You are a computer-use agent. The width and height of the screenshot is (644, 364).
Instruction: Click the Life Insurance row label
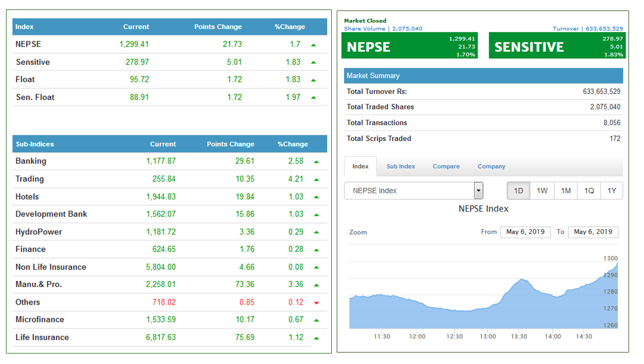(x=42, y=337)
